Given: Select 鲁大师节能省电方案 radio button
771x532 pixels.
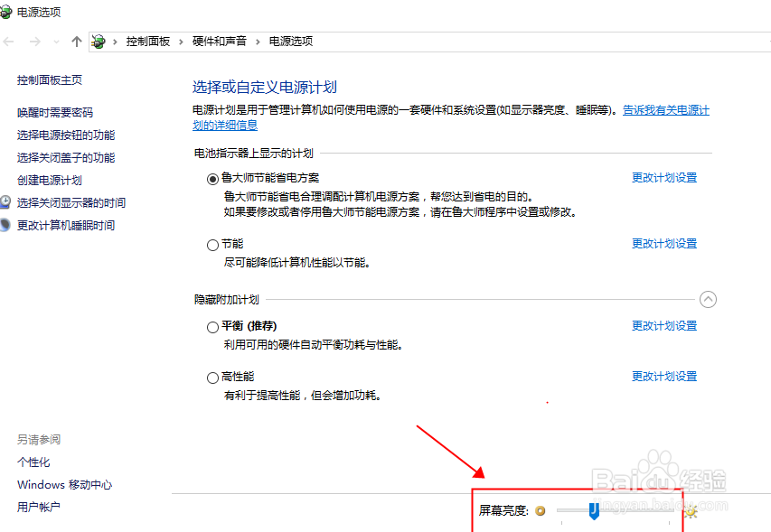Looking at the screenshot, I should click(x=212, y=179).
